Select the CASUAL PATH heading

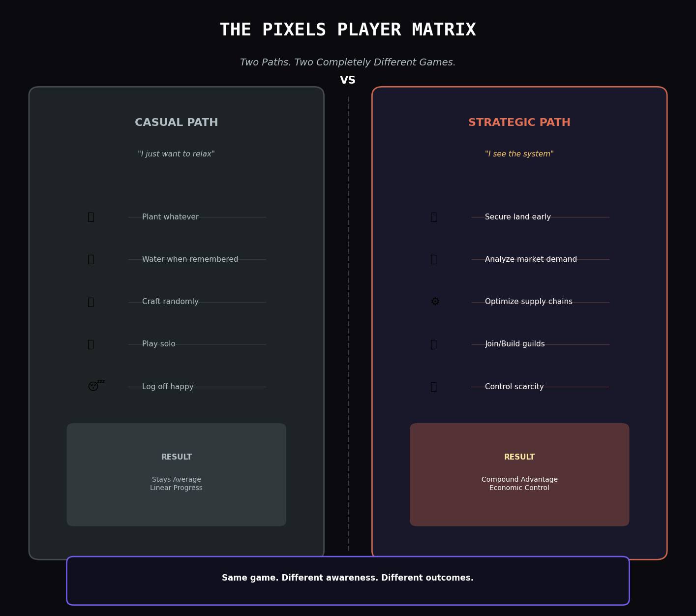(x=177, y=123)
